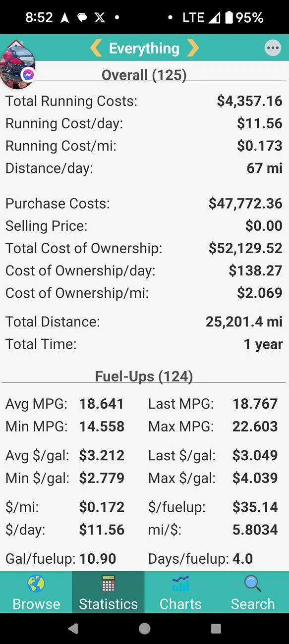
Task: Tap the Fuel-Ups (124) section header
Action: pyautogui.click(x=144, y=376)
